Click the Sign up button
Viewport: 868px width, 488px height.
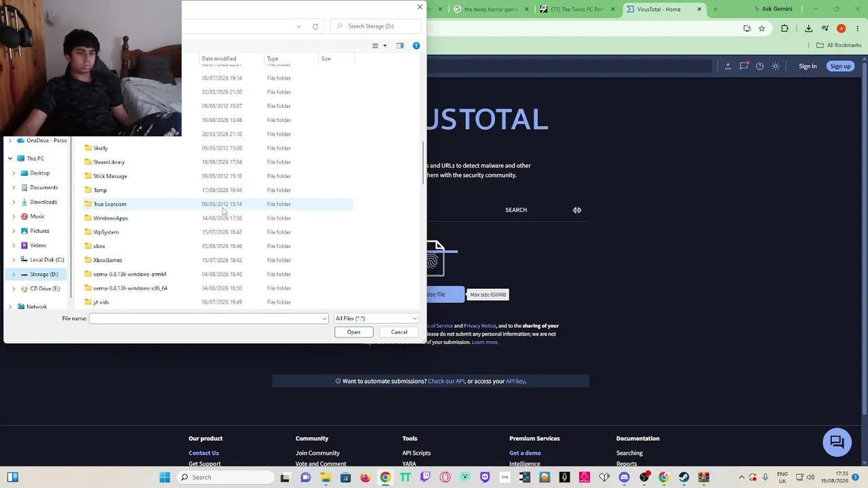coord(840,66)
